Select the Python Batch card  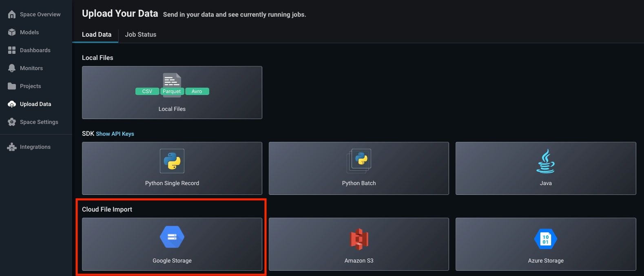(x=359, y=168)
